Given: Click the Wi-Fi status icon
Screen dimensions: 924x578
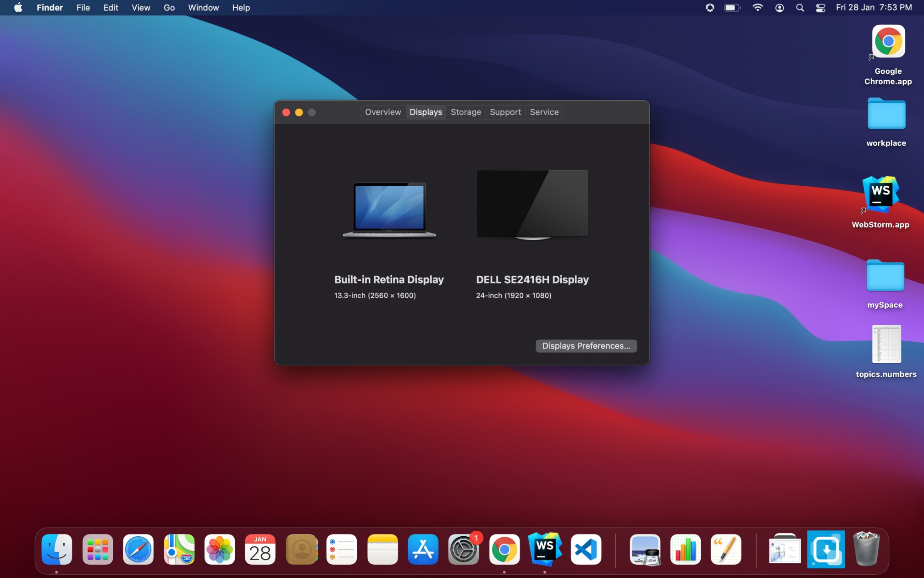Looking at the screenshot, I should coord(758,8).
